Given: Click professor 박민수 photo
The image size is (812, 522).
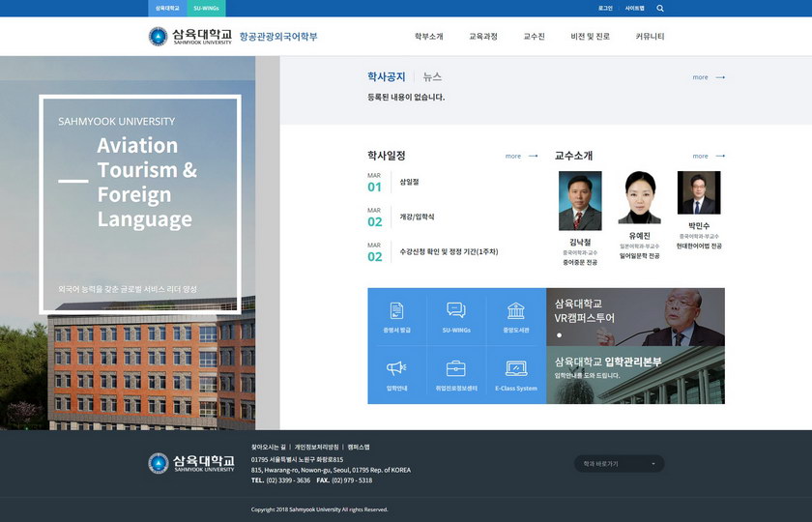Looking at the screenshot, I should click(x=699, y=192).
